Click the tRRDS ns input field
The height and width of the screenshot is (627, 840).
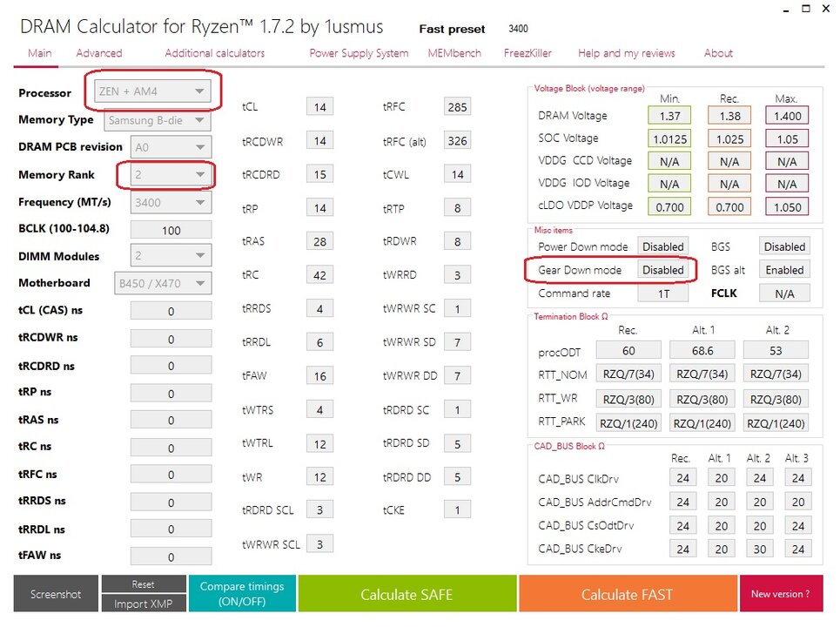point(171,502)
